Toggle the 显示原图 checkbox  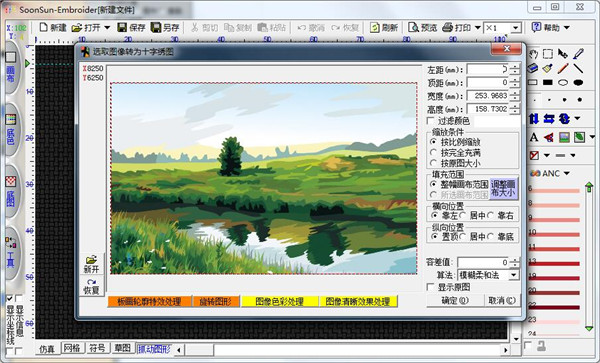click(430, 287)
